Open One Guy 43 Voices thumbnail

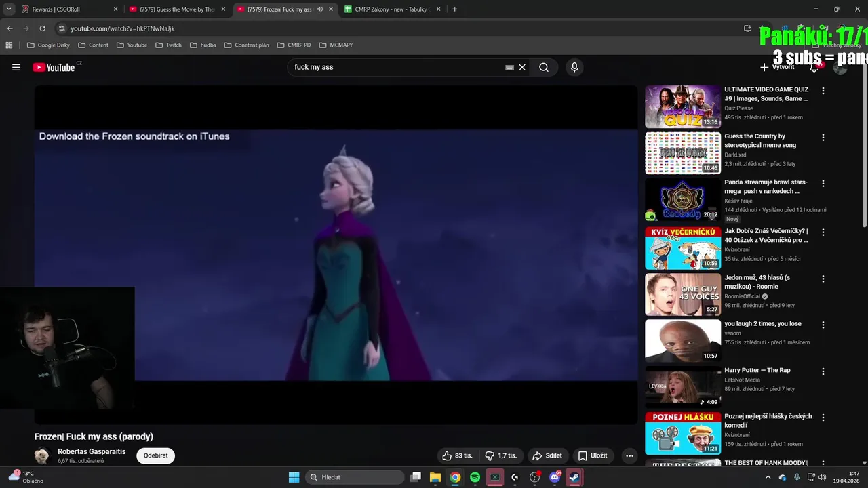[x=682, y=294]
